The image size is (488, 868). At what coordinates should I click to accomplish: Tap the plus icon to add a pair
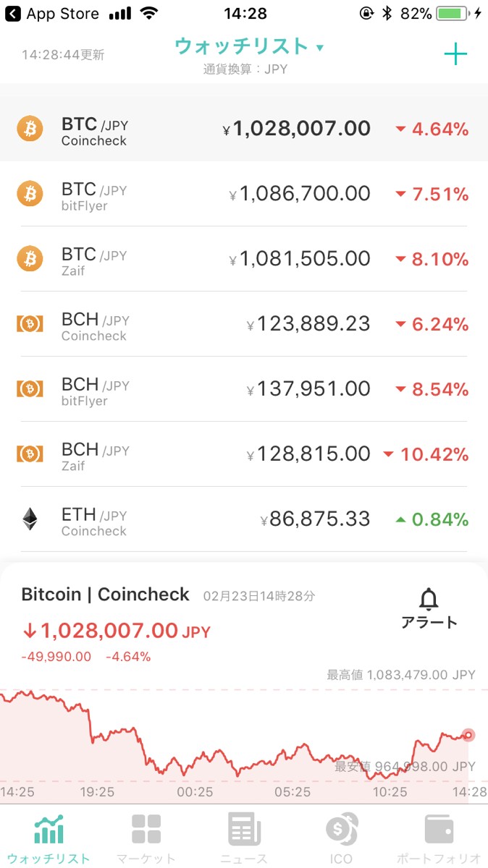point(455,54)
